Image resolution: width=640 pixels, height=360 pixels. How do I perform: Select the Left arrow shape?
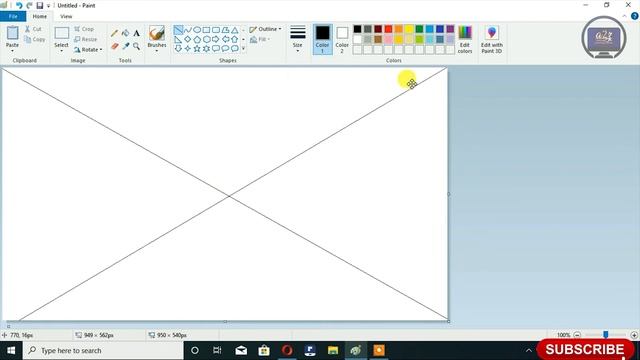pyautogui.click(x=225, y=40)
